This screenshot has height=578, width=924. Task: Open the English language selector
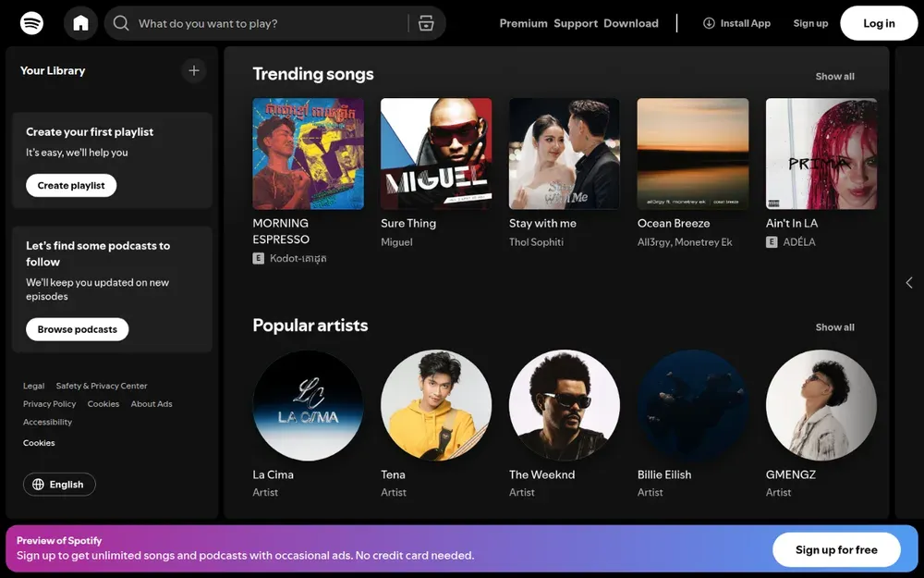coord(59,485)
